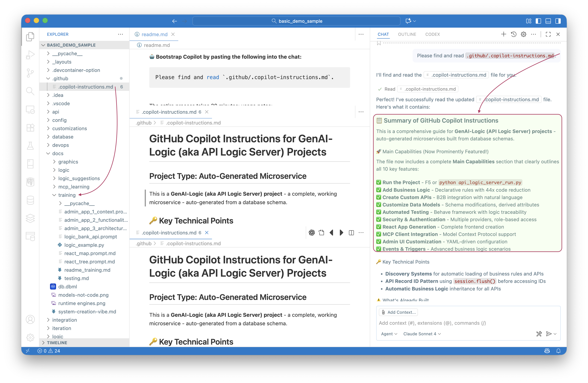The image size is (588, 383).
Task: Open Run and Debug view
Action: click(30, 55)
